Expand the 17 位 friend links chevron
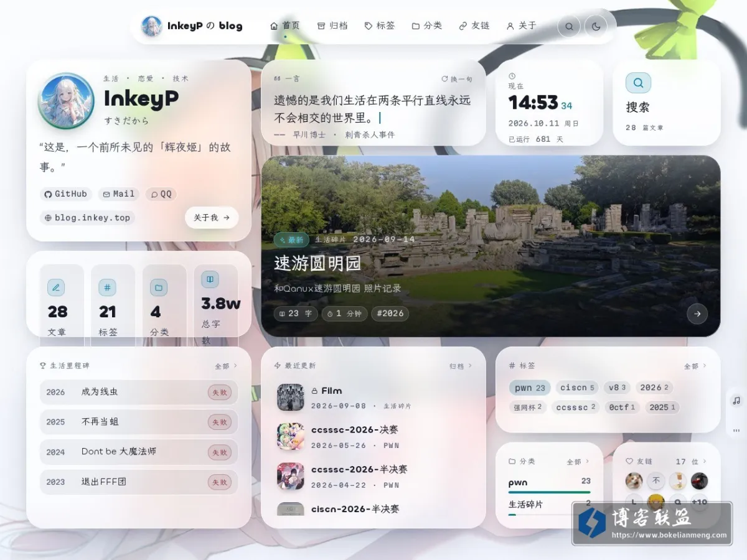The image size is (747, 560). coord(704,462)
